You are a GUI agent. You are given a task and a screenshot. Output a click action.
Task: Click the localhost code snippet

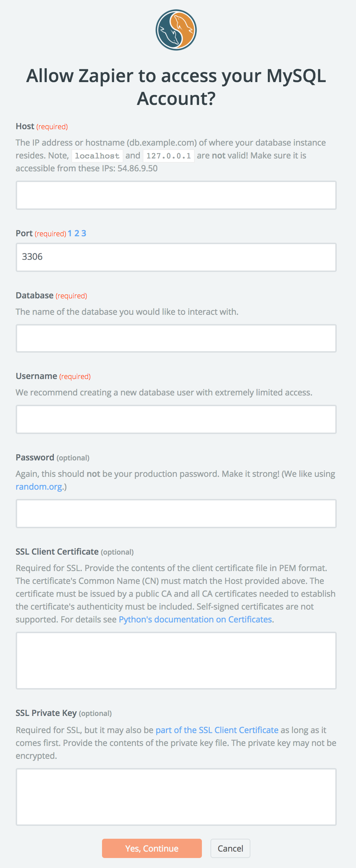click(97, 156)
